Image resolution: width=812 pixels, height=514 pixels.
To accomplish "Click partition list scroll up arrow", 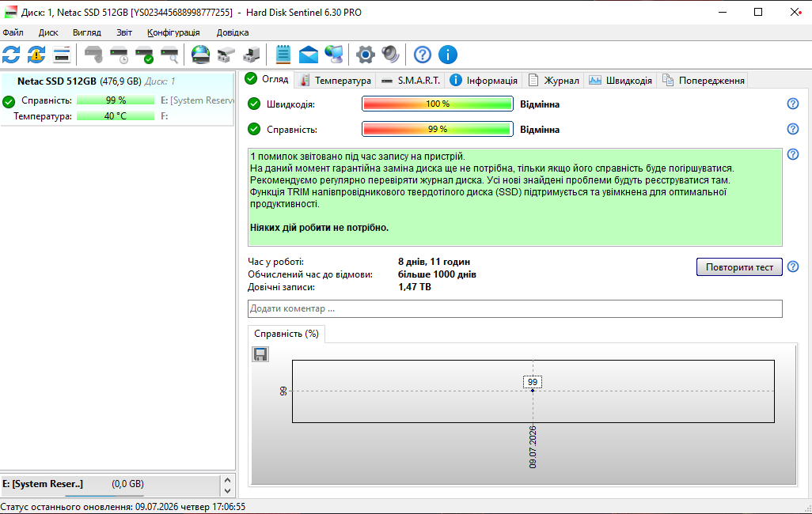I will [x=227, y=480].
